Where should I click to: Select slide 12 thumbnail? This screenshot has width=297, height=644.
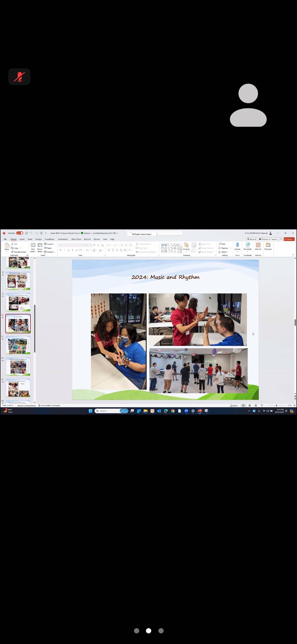point(18,367)
